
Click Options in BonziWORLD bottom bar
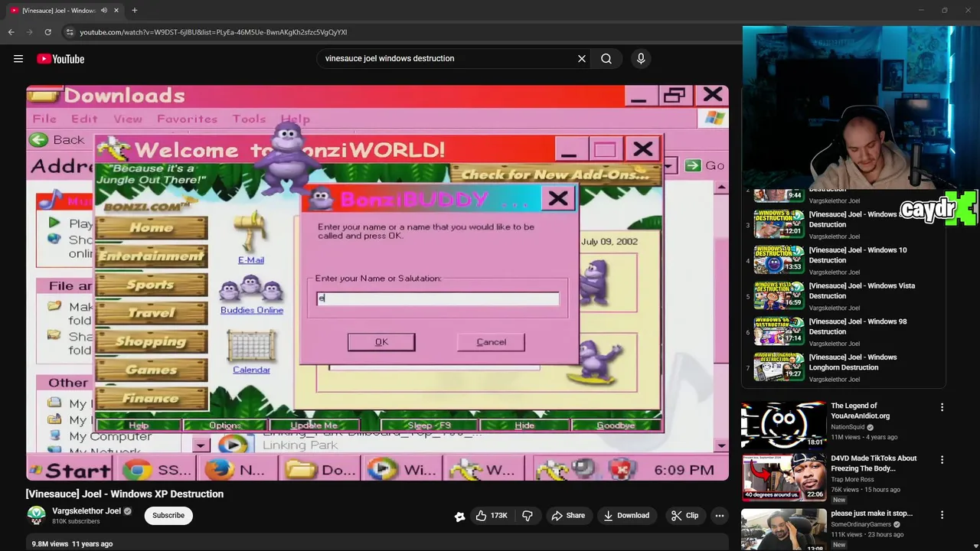point(225,425)
